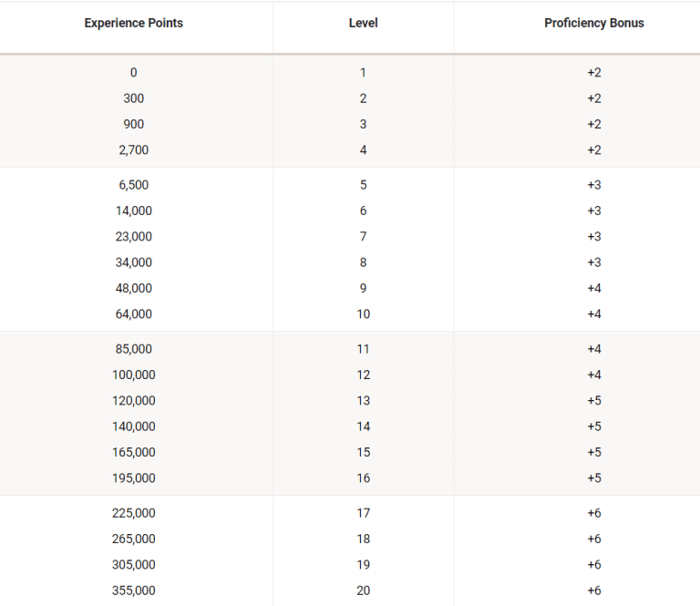Click the 2,700 experience points value
Viewport: 700px width, 606px height.
pos(133,150)
